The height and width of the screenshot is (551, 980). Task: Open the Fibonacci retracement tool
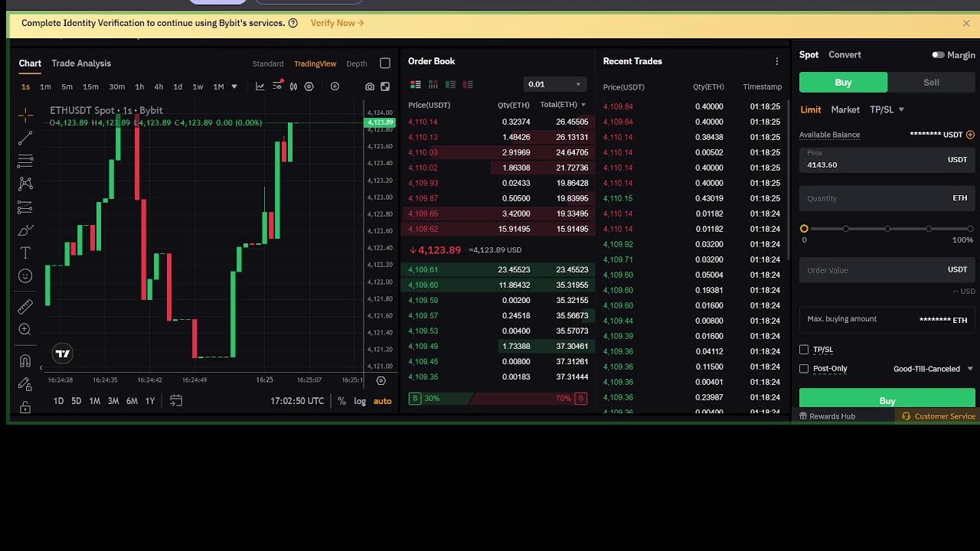point(25,161)
